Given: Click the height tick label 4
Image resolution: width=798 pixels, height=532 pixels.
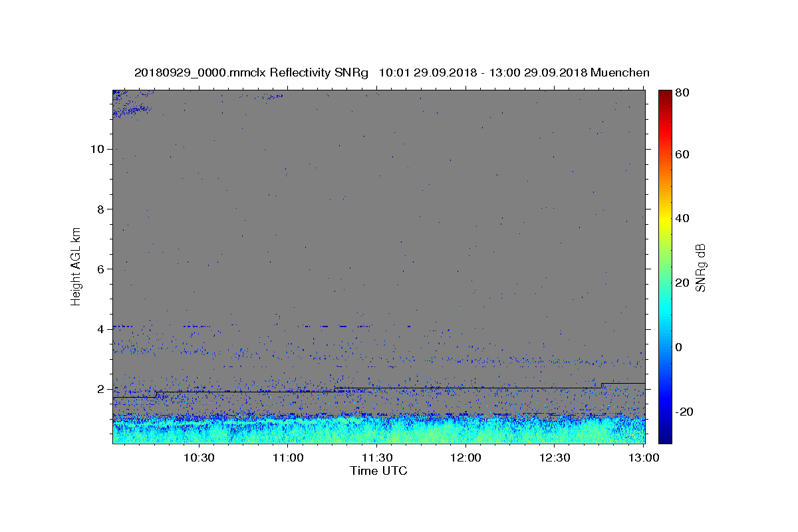Looking at the screenshot, I should point(101,329).
